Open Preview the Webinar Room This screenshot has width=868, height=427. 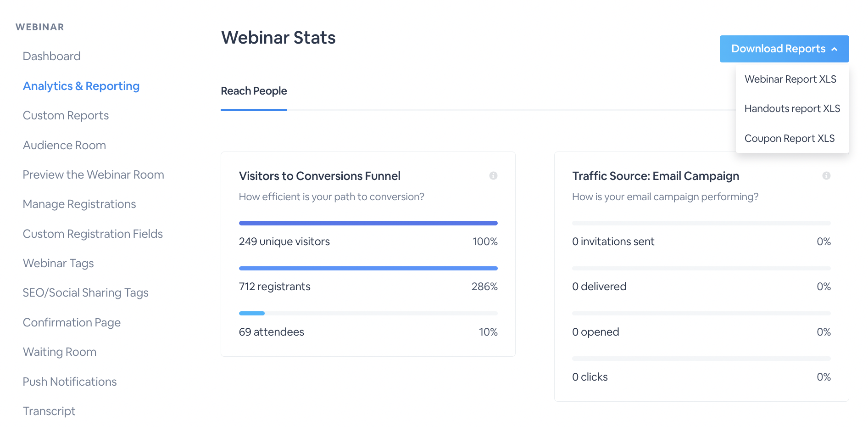[x=93, y=174]
